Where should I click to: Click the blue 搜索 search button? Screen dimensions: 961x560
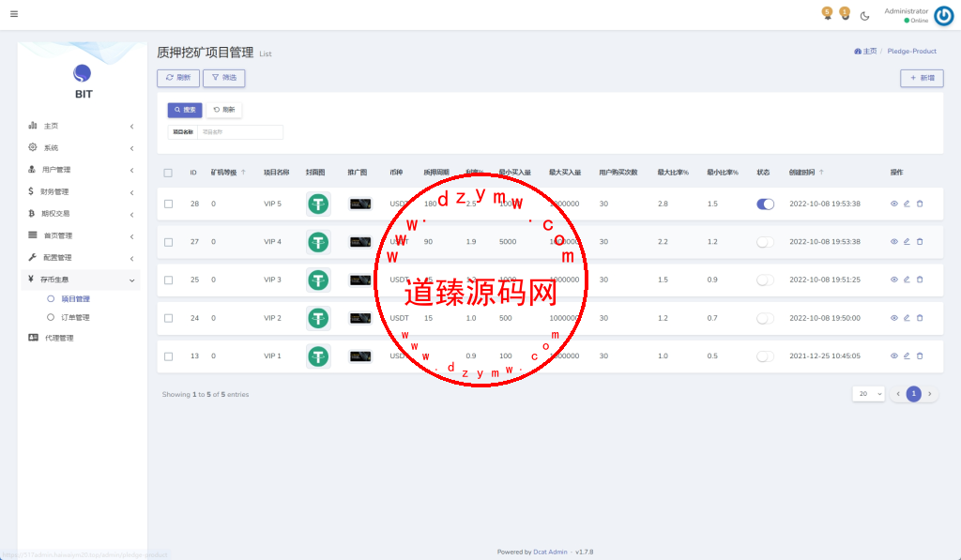point(185,110)
